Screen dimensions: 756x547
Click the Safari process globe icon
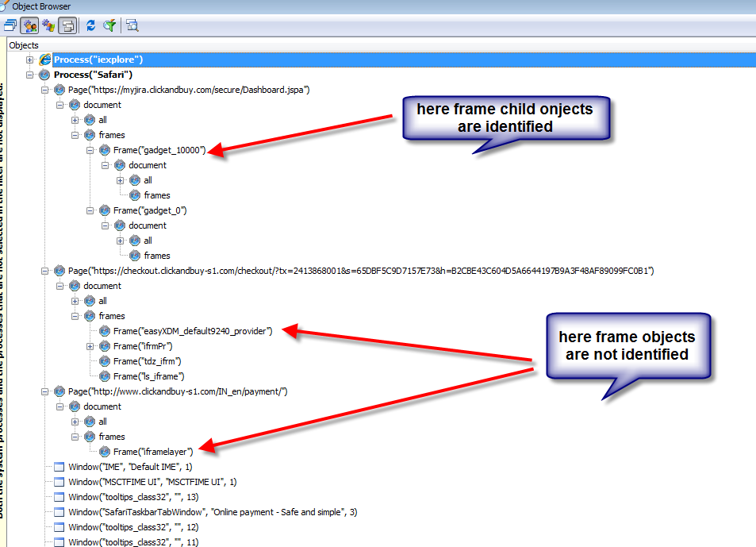[45, 75]
